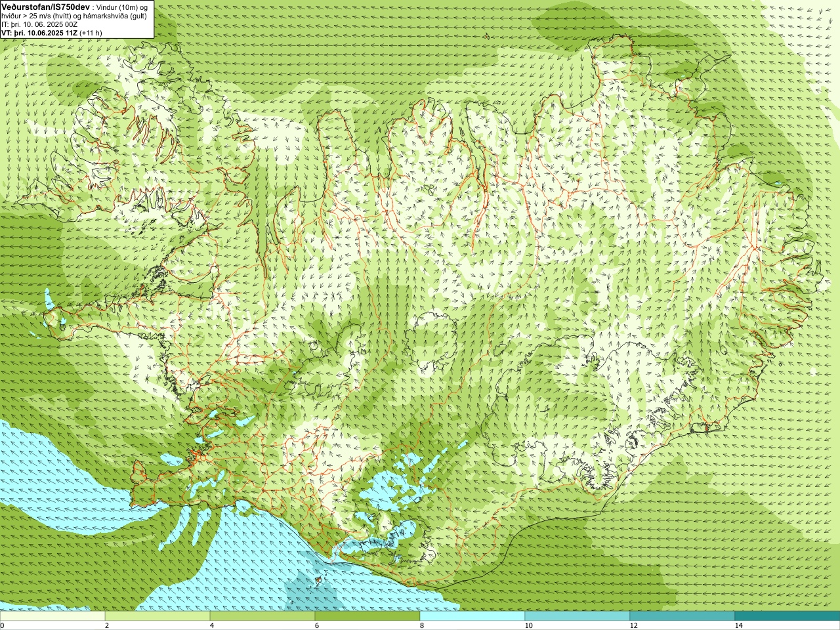Click the teal 12–14 m/s legend swatch

pyautogui.click(x=682, y=616)
